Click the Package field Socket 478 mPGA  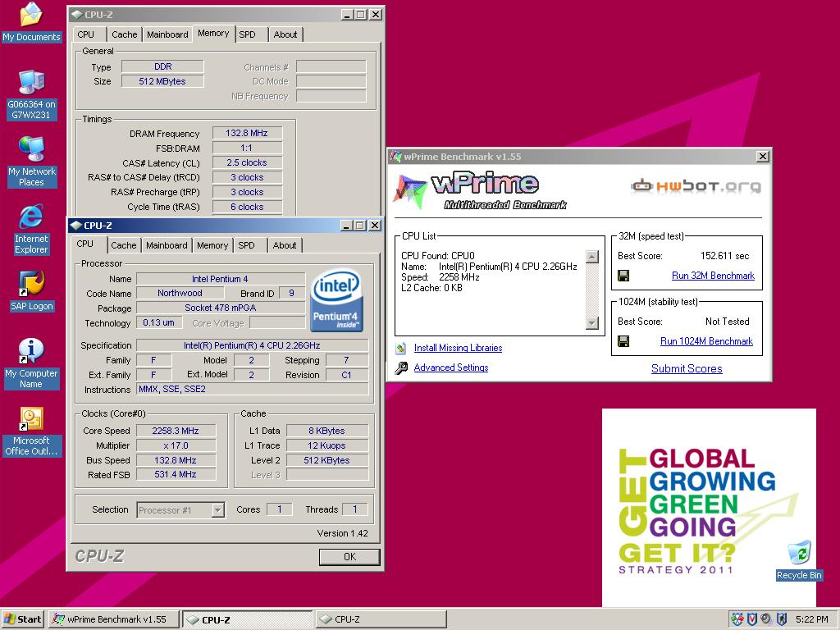221,308
